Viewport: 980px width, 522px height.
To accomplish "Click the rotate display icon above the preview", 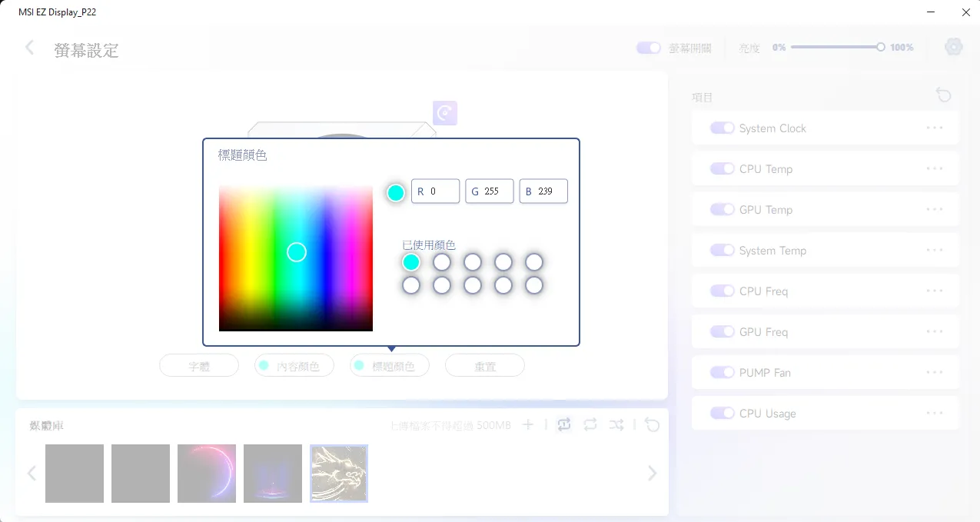I will 445,113.
